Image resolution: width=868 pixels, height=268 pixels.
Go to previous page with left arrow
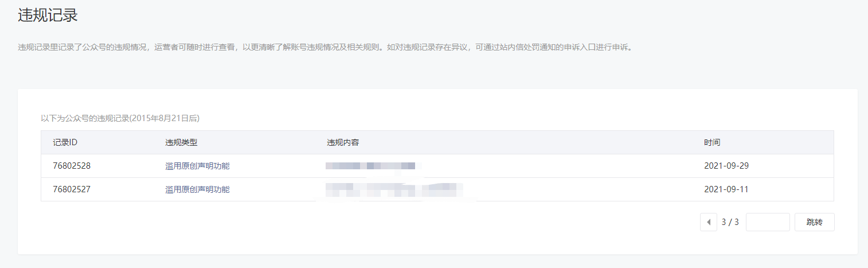click(x=709, y=222)
